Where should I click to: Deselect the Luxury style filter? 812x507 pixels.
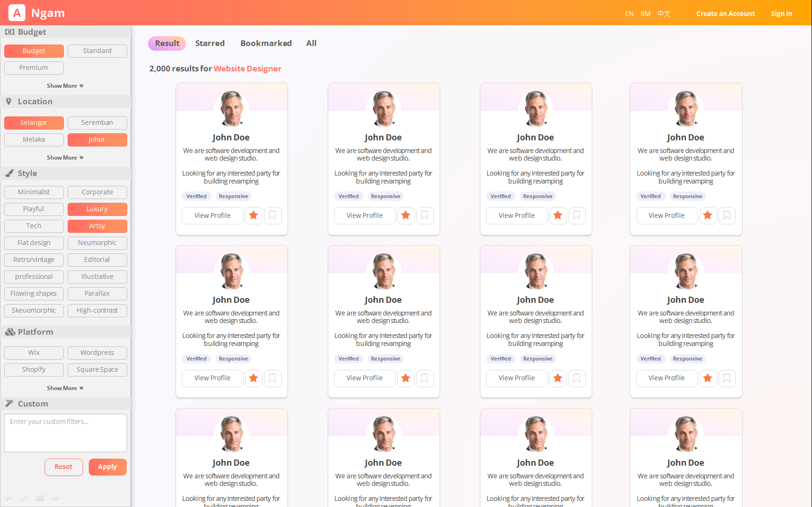coord(97,209)
